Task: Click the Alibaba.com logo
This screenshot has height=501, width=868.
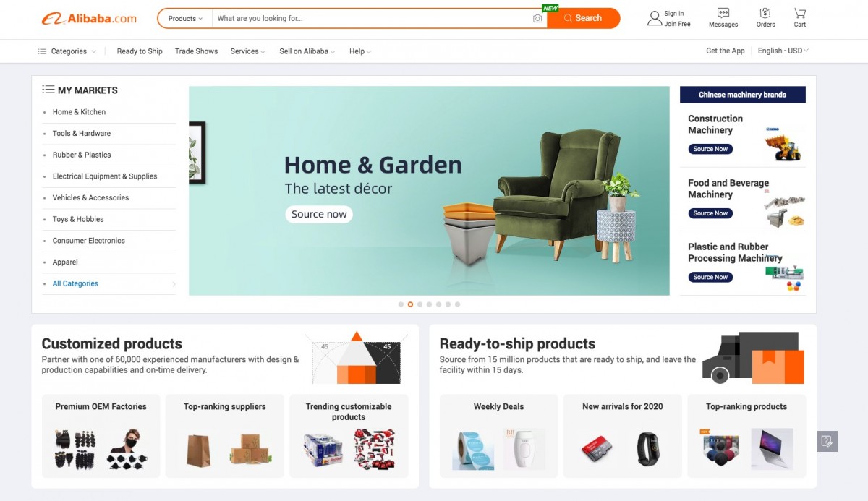Action: pos(89,18)
